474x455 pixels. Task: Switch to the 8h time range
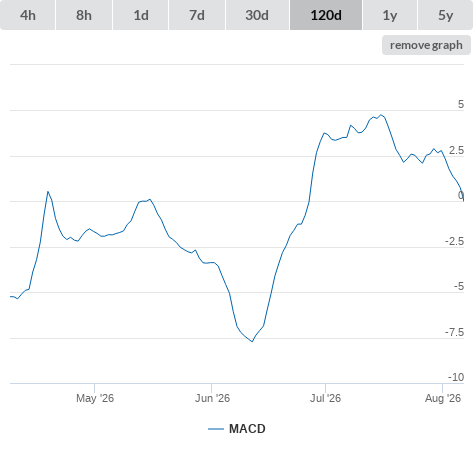pos(84,15)
